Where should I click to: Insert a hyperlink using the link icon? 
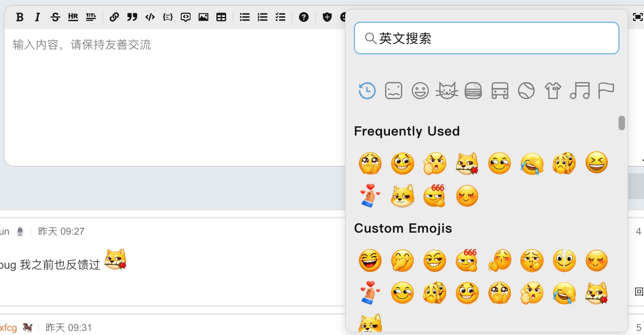114,17
